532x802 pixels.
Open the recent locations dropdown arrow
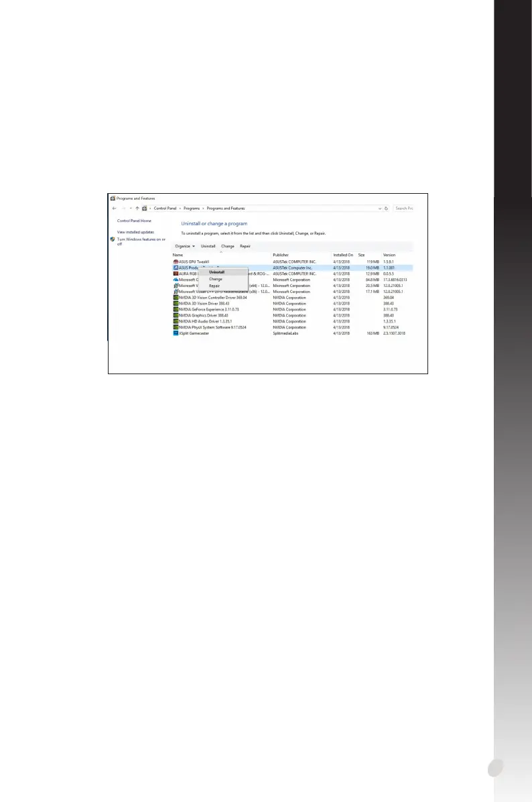pyautogui.click(x=131, y=208)
